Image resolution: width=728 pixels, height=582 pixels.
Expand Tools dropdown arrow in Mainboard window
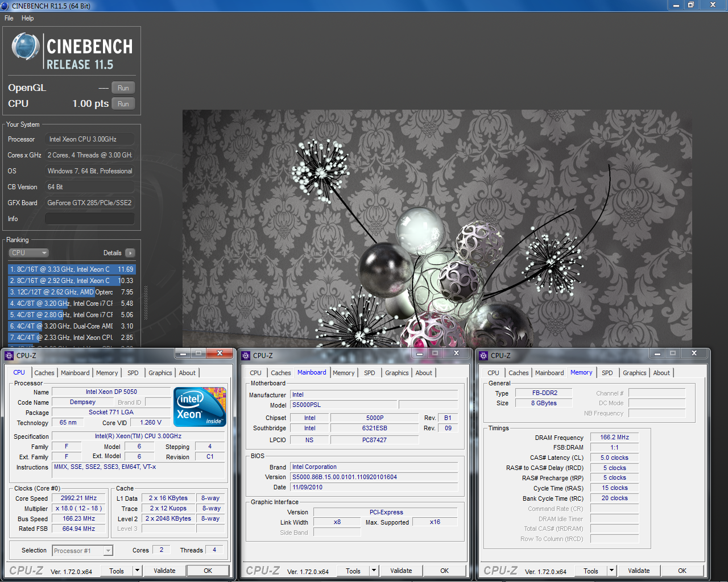374,571
